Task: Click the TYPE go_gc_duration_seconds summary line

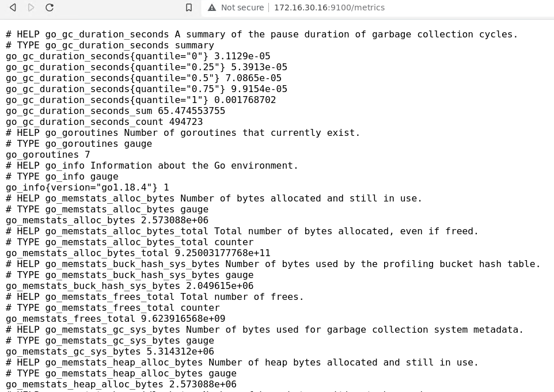Action: coord(110,45)
